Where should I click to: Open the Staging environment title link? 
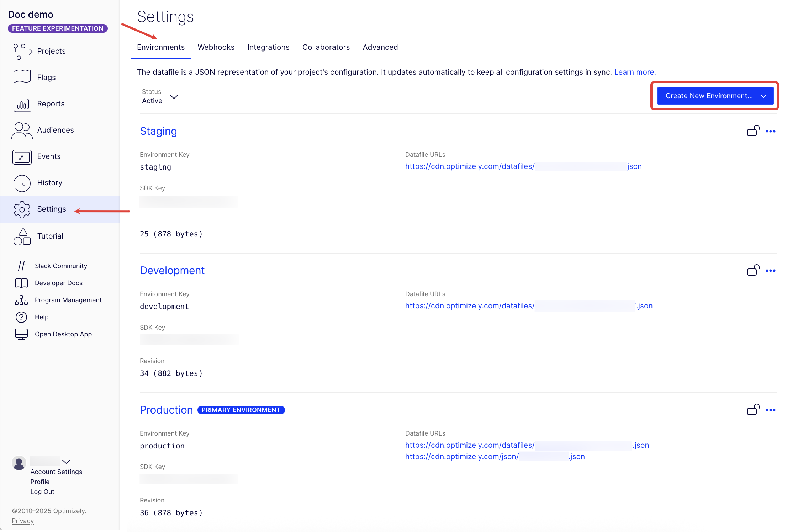pyautogui.click(x=158, y=131)
